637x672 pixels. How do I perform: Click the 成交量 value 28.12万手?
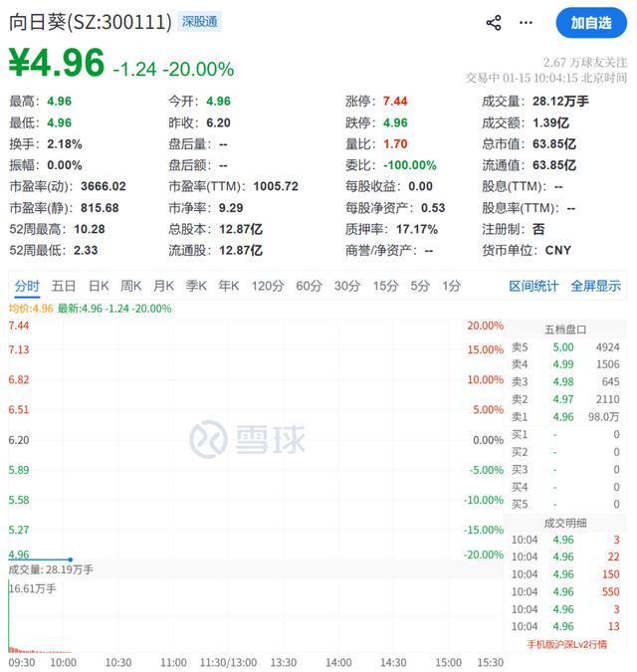[x=560, y=102]
